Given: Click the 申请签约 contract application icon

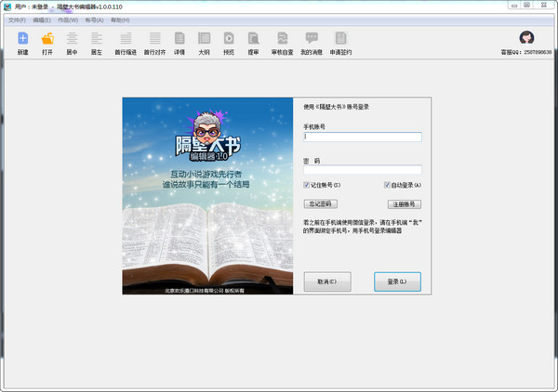Looking at the screenshot, I should 340,38.
